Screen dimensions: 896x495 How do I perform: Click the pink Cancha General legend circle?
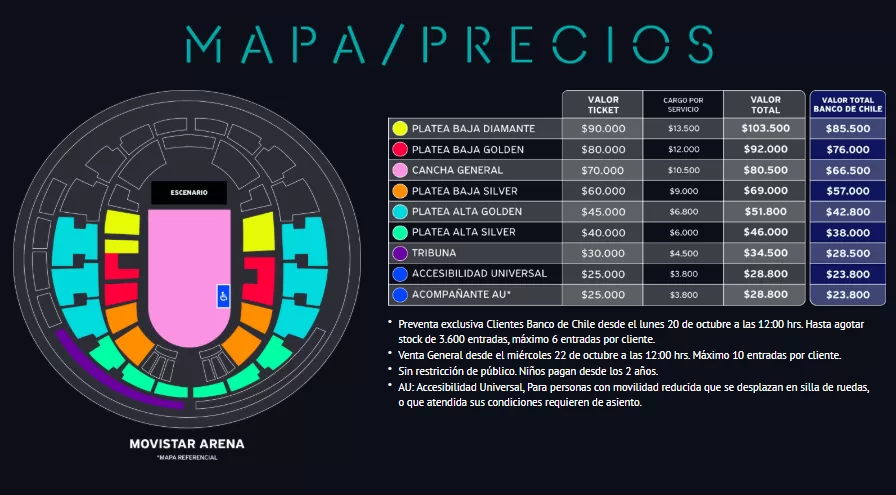(x=400, y=171)
